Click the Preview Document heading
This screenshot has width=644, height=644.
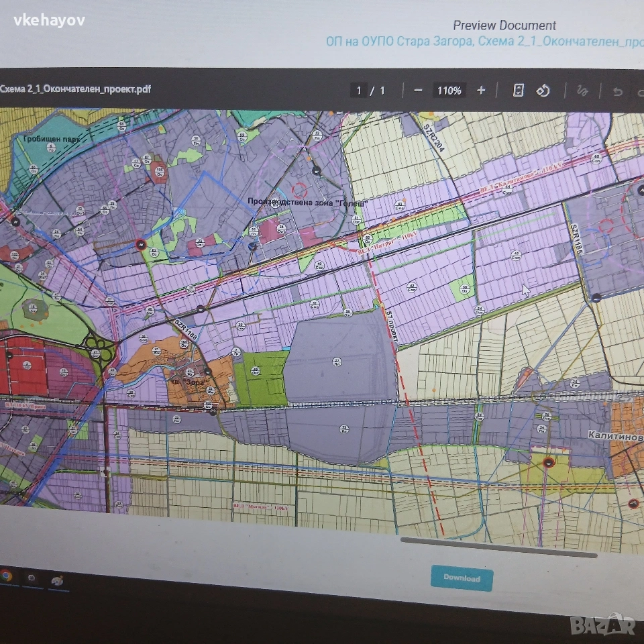point(504,25)
